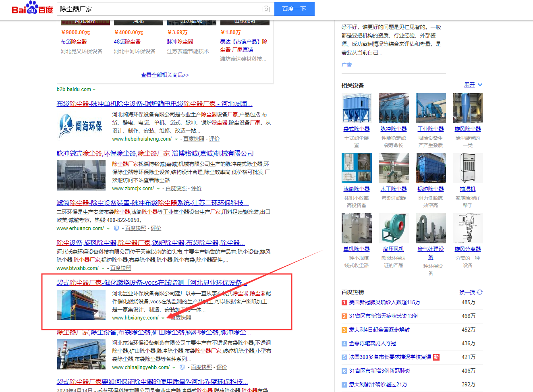Click the 木工除尘器 equipment image

[x=394, y=168]
